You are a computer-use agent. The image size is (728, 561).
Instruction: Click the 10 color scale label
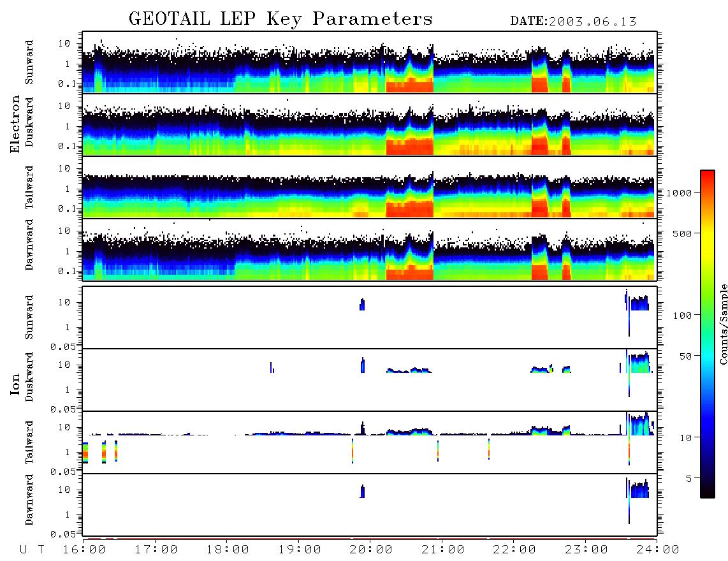(686, 437)
